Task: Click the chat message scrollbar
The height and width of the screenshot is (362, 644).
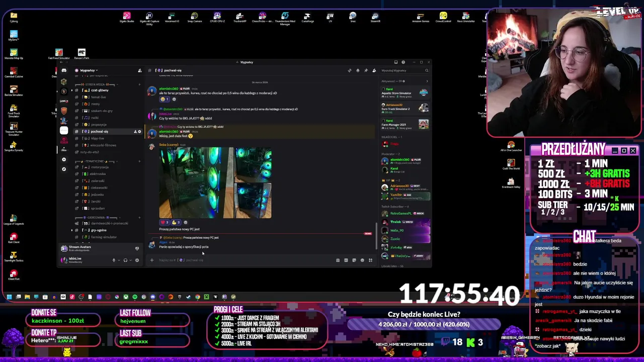Action: (376, 236)
